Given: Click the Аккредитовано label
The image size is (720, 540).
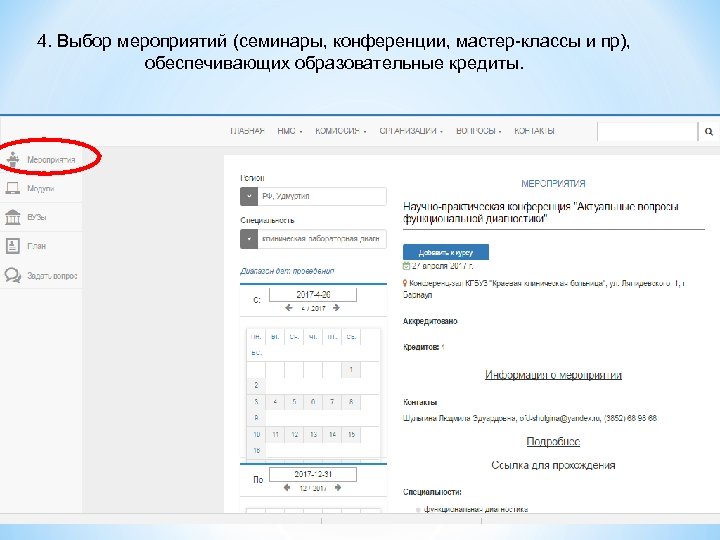Looking at the screenshot, I should (x=430, y=321).
